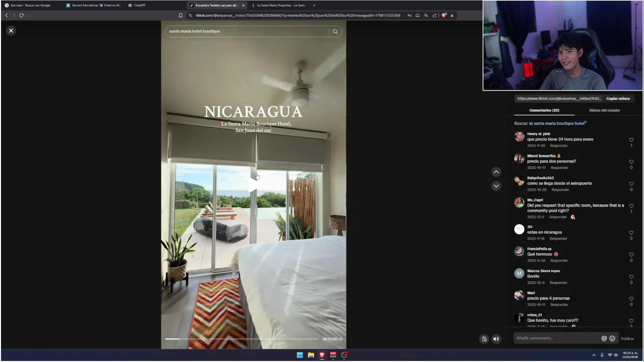
Task: Mute the video with speaker icon
Action: click(496, 339)
